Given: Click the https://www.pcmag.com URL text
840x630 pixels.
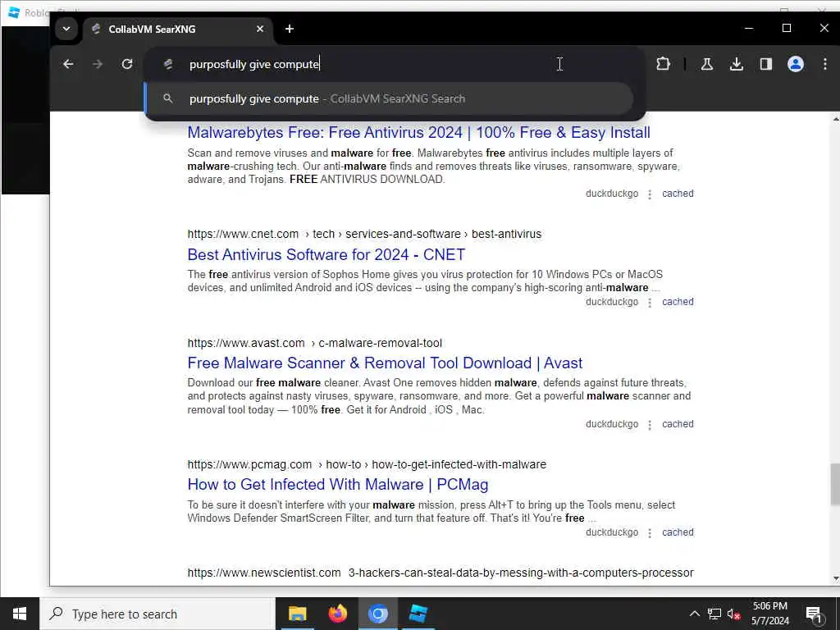Looking at the screenshot, I should click(249, 464).
